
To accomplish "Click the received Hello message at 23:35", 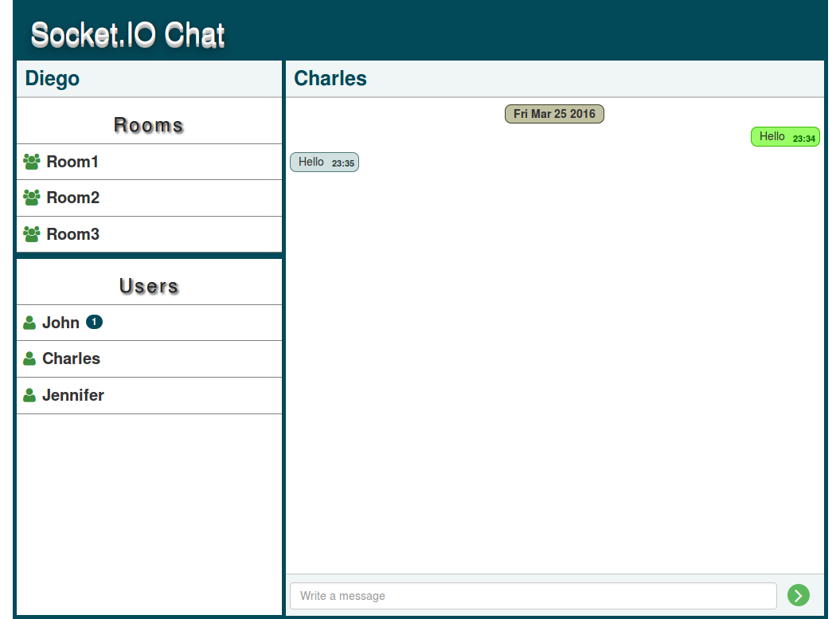I will pyautogui.click(x=325, y=163).
